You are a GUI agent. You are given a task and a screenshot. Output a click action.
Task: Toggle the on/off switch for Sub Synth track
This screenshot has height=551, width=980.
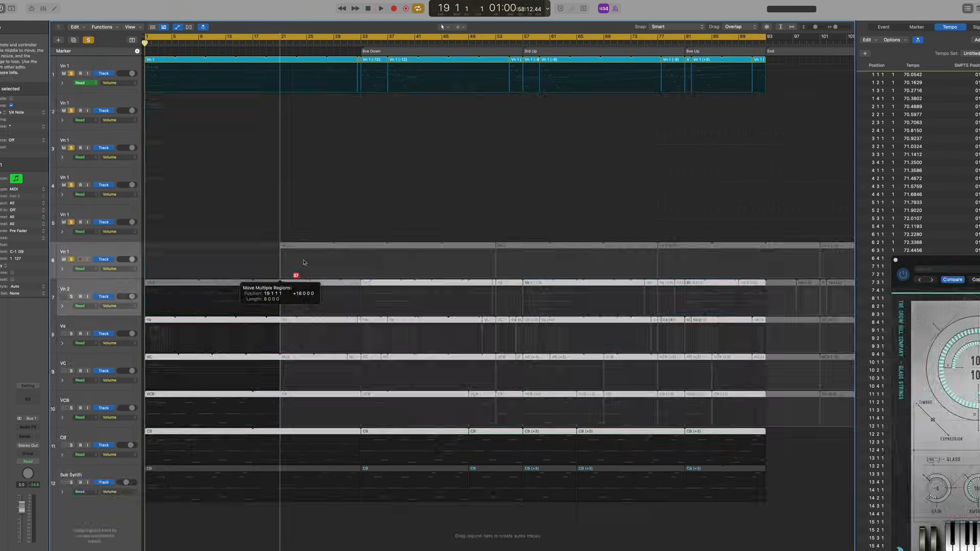click(x=126, y=482)
